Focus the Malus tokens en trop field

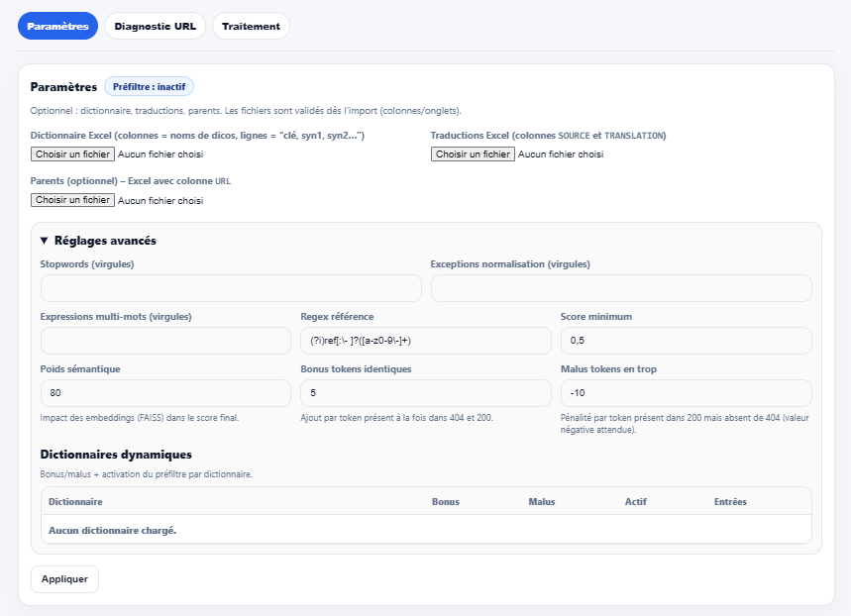[686, 393]
